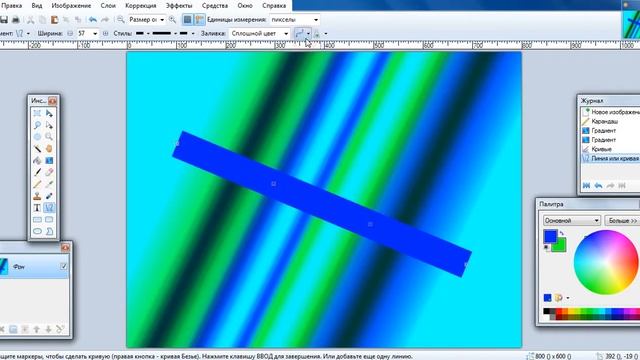Select the Rectangle shape tool
Screen dimensions: 640x360
pos(37,220)
